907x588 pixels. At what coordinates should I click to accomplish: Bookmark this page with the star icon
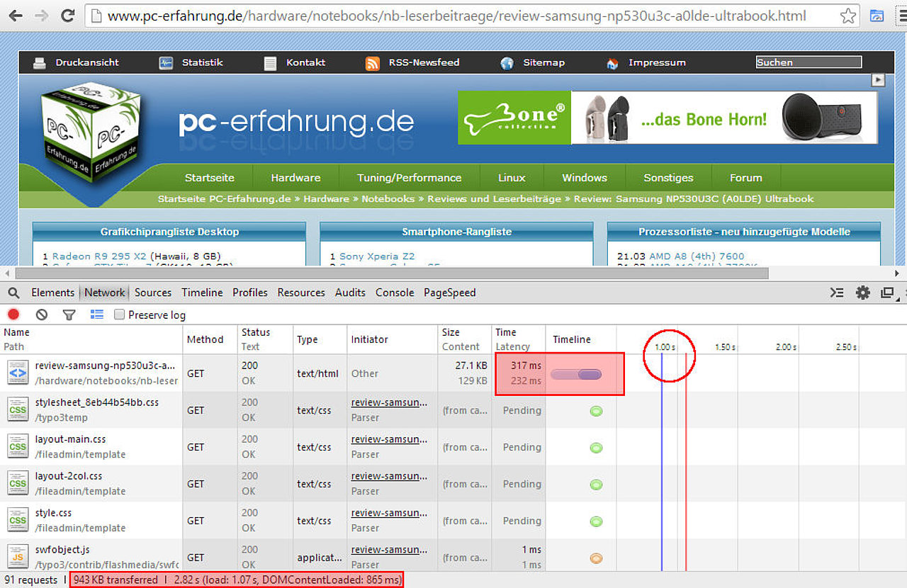click(x=847, y=16)
